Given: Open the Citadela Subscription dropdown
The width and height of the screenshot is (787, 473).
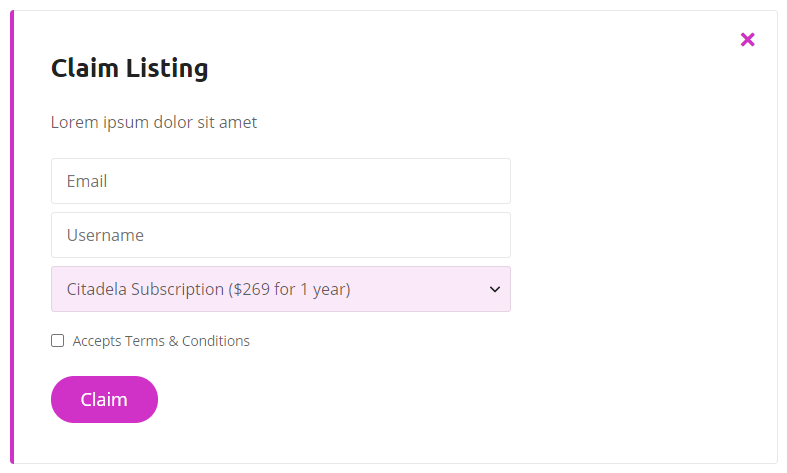Looking at the screenshot, I should (281, 289).
